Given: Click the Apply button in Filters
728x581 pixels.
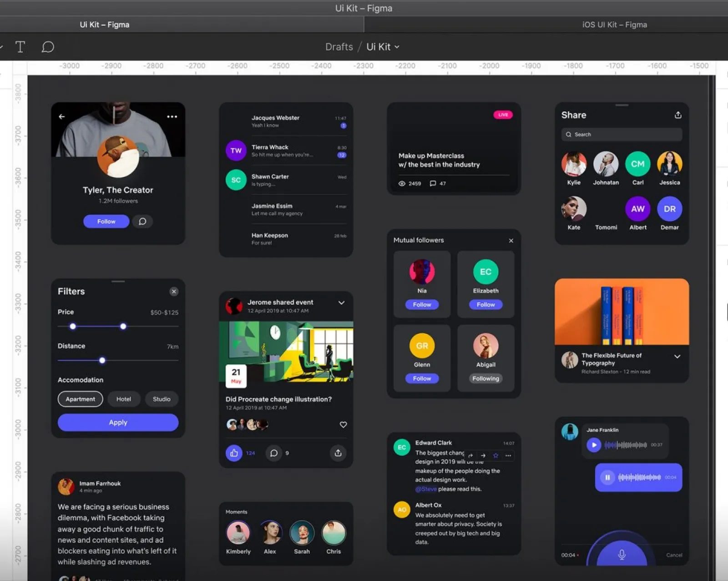Looking at the screenshot, I should pyautogui.click(x=118, y=422).
